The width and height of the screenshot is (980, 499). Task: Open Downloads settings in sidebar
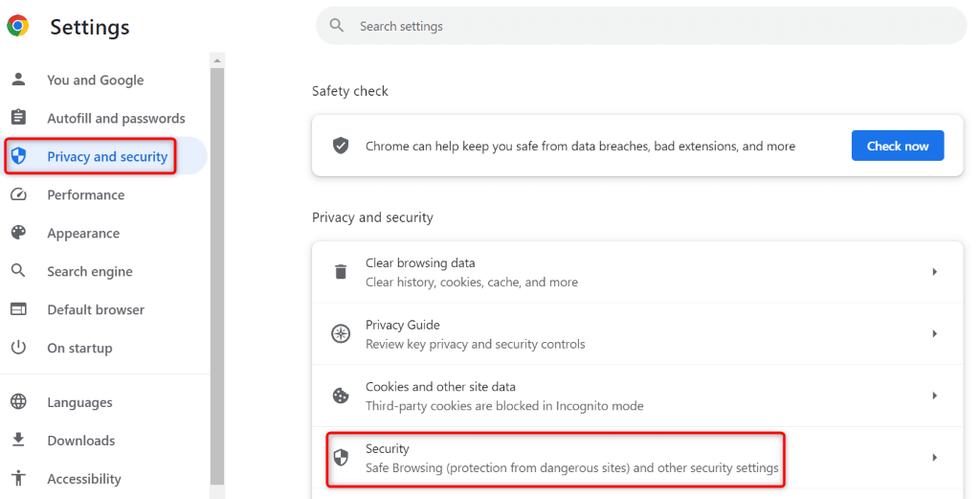click(x=80, y=441)
